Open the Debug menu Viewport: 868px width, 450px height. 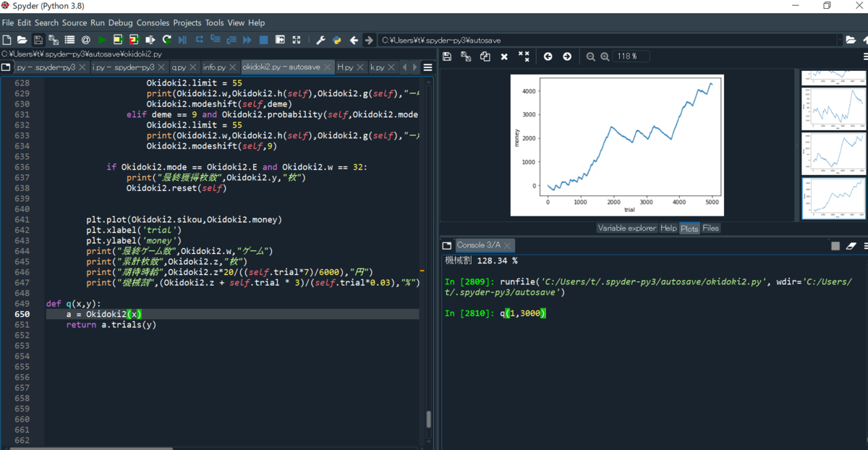(x=121, y=22)
